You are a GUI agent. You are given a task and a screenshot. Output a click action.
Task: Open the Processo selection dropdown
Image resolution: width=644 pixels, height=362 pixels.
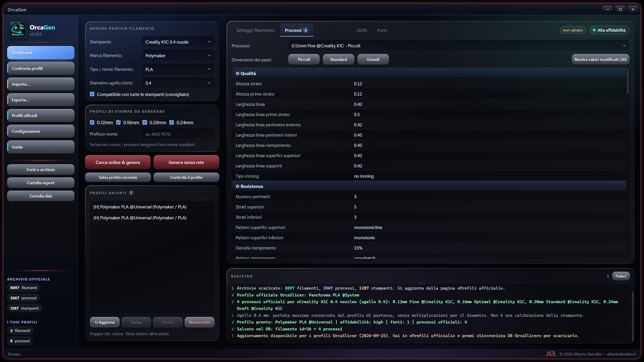click(x=458, y=46)
